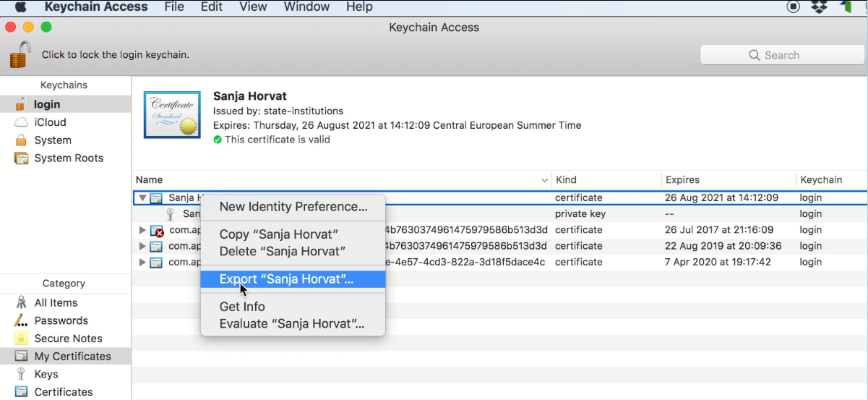Open the Window menu
868x400 pixels.
coord(307,7)
